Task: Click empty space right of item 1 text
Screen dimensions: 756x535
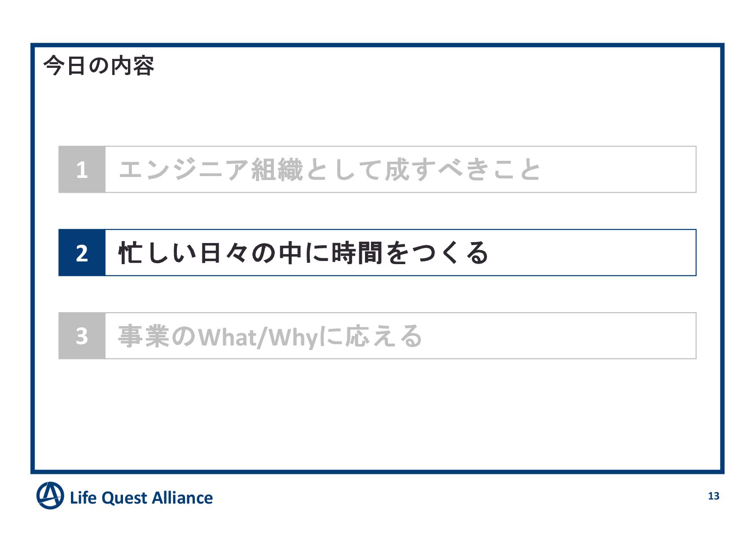Action: point(620,169)
